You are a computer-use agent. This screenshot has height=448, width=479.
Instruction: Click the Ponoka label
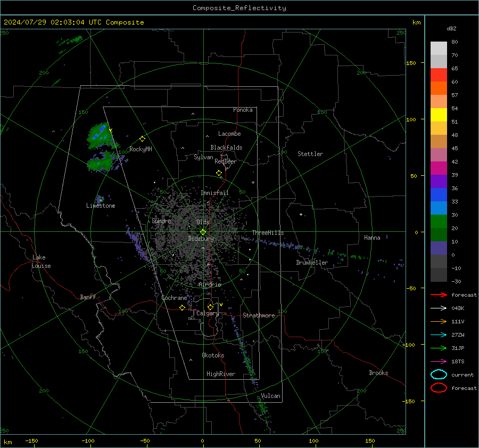pos(243,110)
